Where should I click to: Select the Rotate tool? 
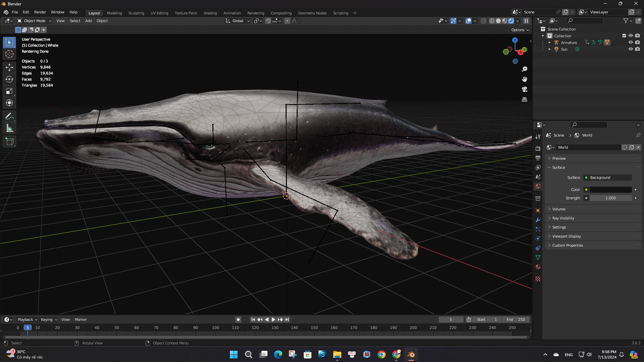pos(9,79)
